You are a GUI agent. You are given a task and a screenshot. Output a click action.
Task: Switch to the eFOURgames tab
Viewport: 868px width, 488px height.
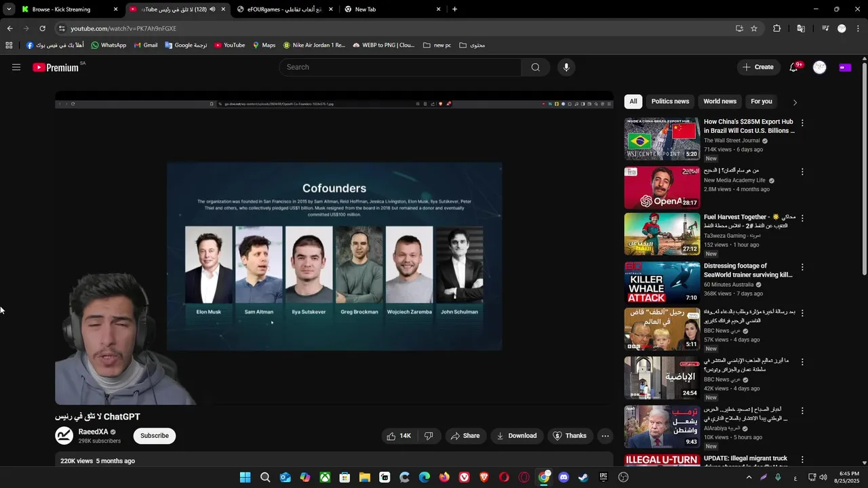pyautogui.click(x=286, y=9)
